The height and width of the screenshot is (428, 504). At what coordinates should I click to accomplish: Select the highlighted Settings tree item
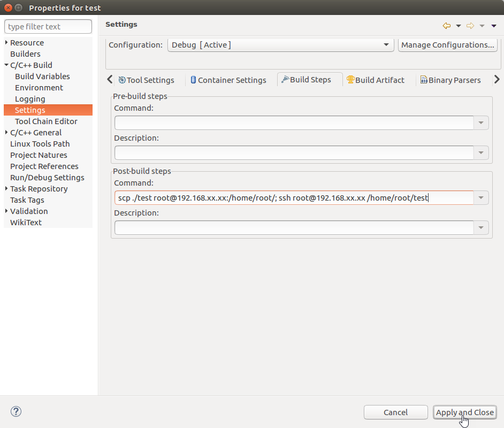tap(48, 110)
